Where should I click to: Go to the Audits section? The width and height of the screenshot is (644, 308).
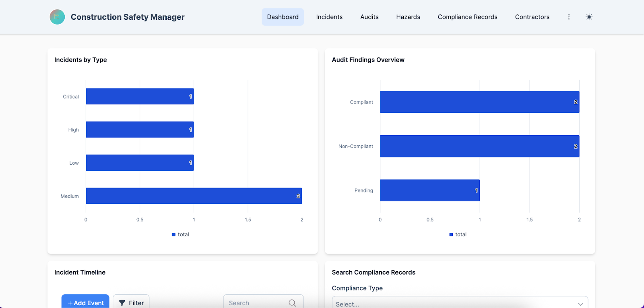click(369, 17)
